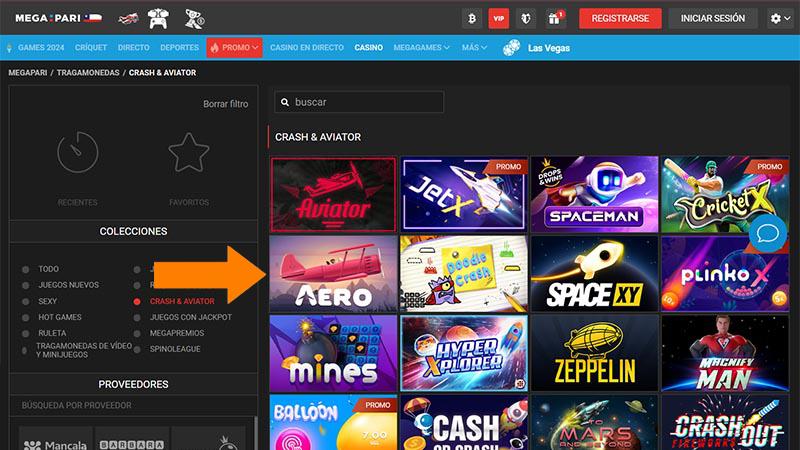Image resolution: width=800 pixels, height=450 pixels.
Task: Select the Barbara provider tile
Action: click(132, 439)
